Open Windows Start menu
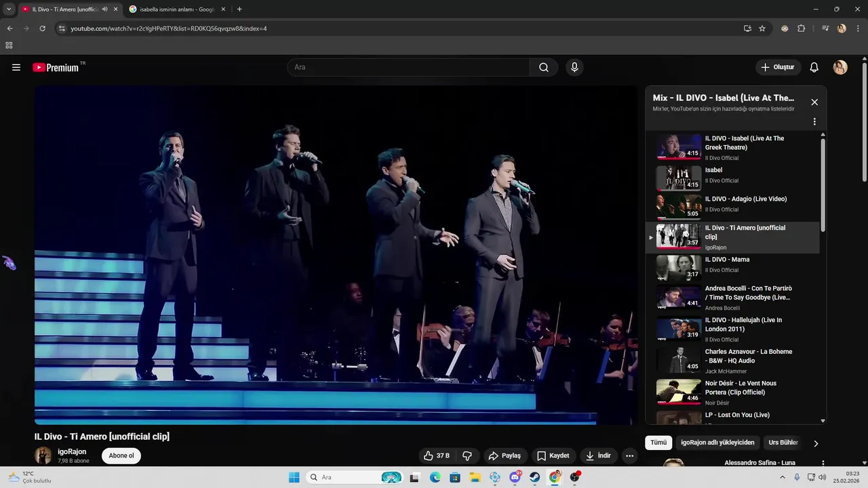Screen dimensions: 868x488 (x=294, y=477)
